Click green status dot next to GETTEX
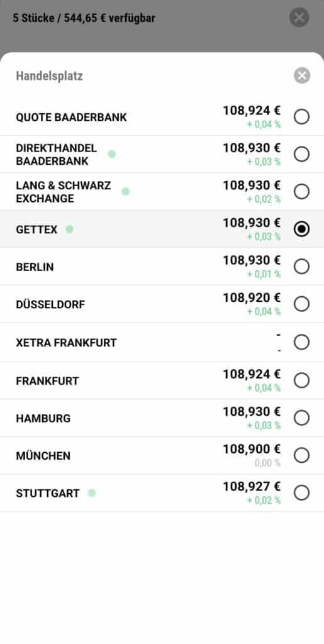 pos(69,229)
